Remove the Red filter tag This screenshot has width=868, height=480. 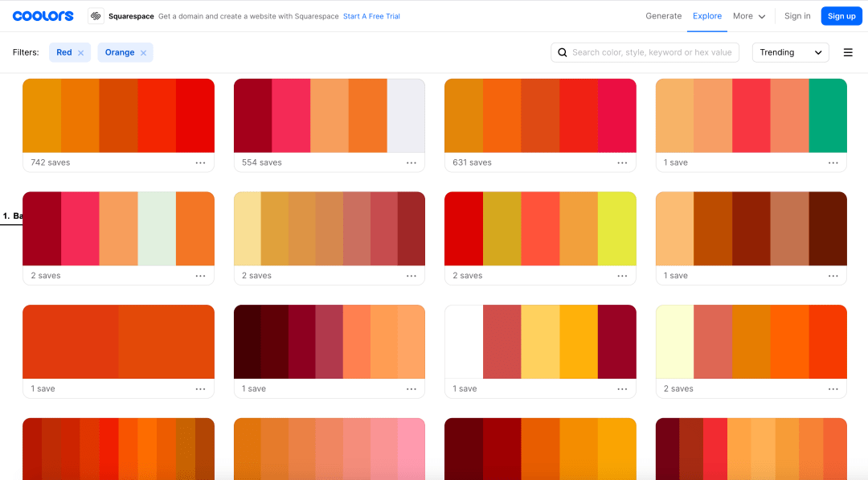80,53
